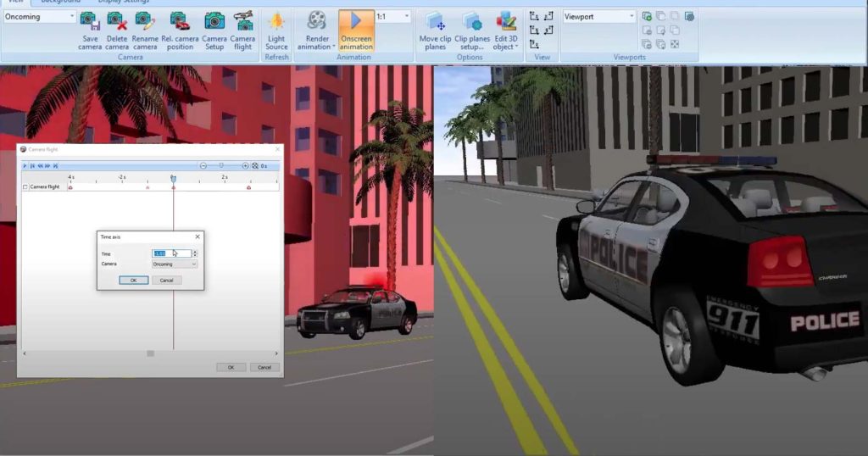Decrease Time value with the down stepper arrow

pos(195,255)
